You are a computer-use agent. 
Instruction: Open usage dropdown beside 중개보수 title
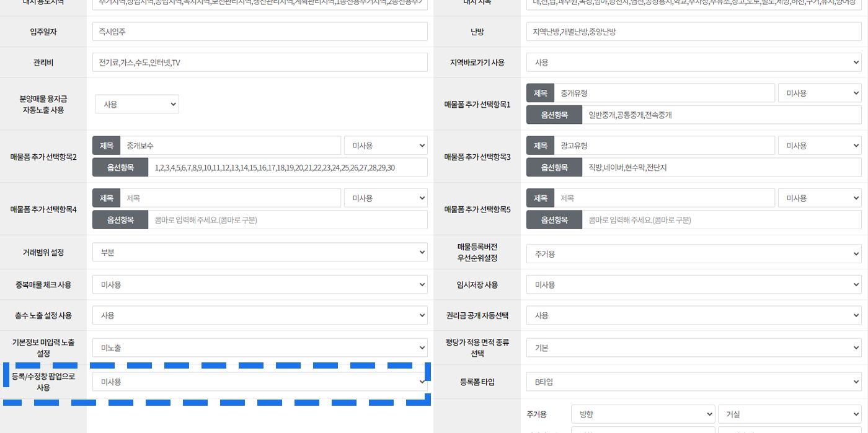click(x=386, y=146)
